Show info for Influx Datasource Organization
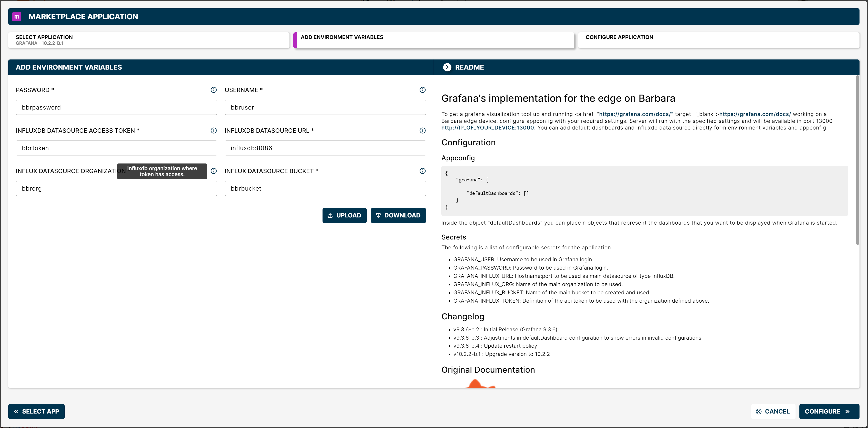868x428 pixels. coord(214,171)
